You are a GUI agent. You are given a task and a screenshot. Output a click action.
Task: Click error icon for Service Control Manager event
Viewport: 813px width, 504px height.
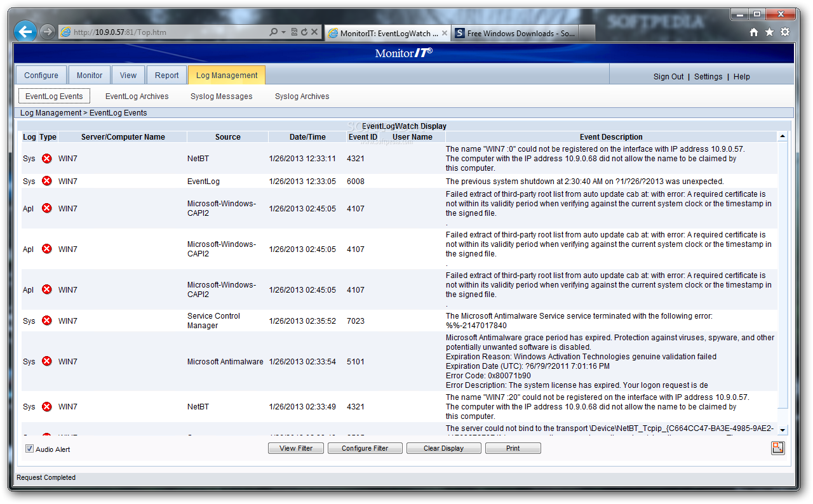tap(46, 321)
